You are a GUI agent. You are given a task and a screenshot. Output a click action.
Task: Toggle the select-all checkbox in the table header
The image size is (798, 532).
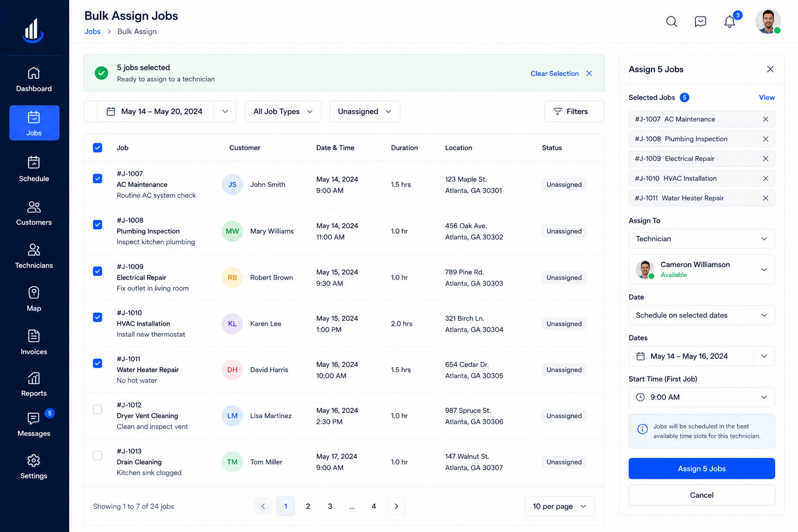tap(97, 148)
